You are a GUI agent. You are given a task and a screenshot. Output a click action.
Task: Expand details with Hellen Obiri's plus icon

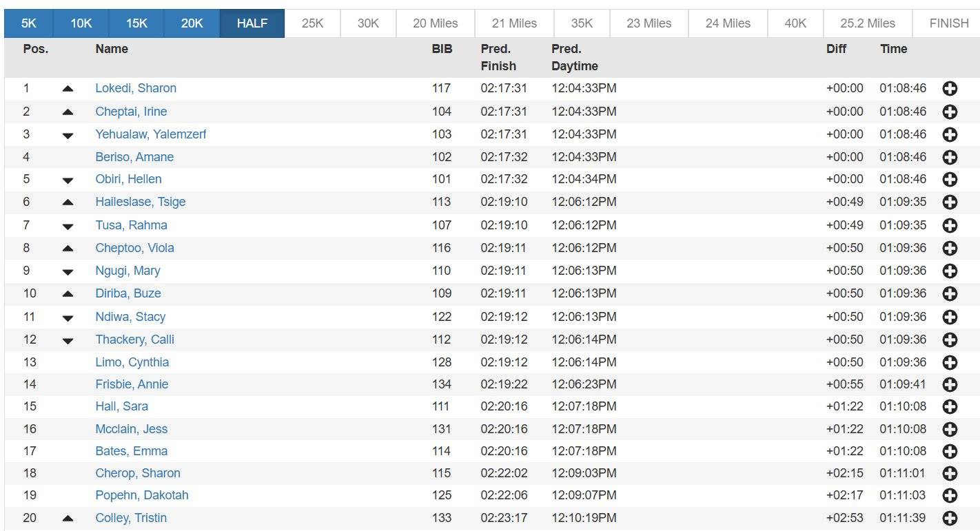coord(950,180)
